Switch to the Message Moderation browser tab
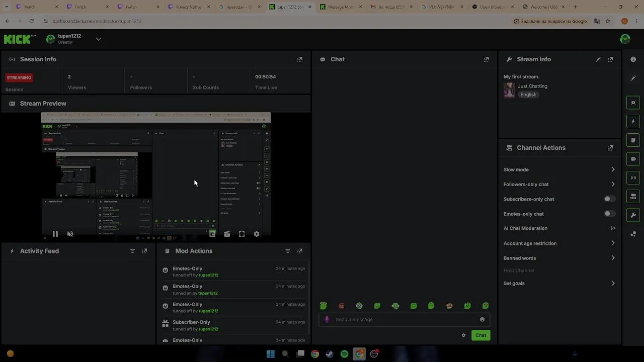644x362 pixels. [341, 7]
